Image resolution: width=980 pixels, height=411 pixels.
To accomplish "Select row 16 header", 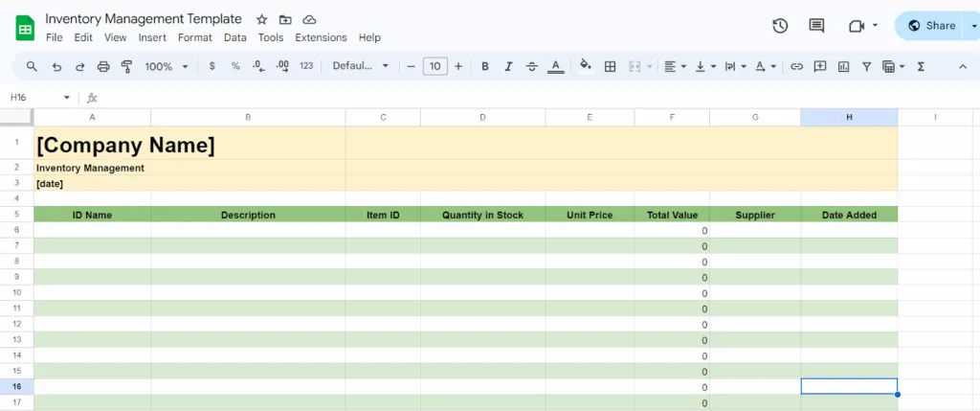I will [17, 387].
